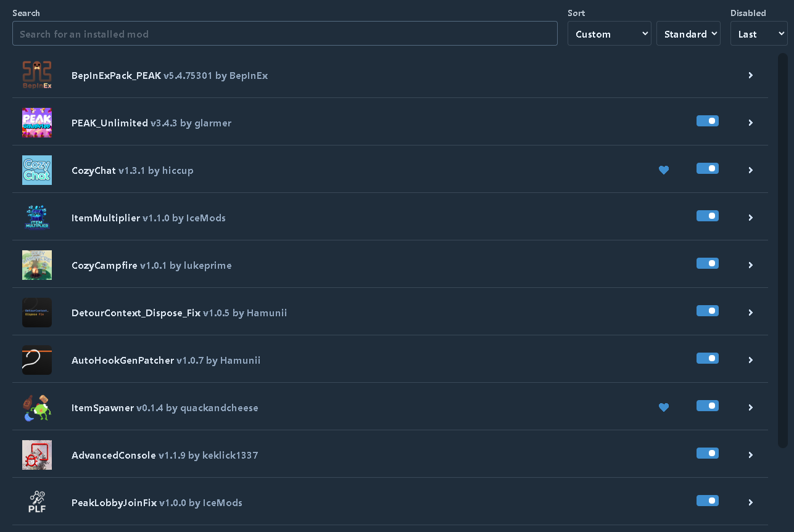
Task: Open the Disabled position dropdown
Action: [x=759, y=34]
